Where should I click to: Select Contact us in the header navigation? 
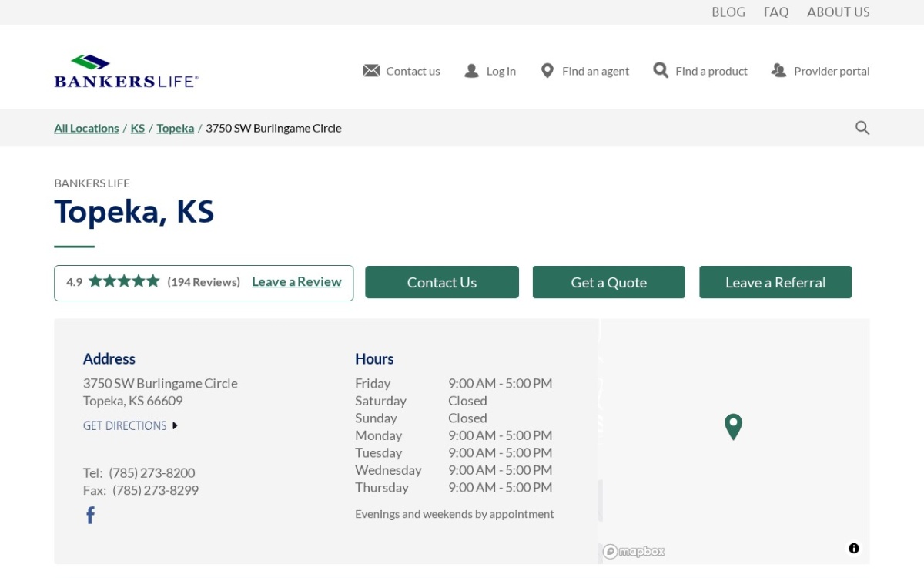pos(413,71)
